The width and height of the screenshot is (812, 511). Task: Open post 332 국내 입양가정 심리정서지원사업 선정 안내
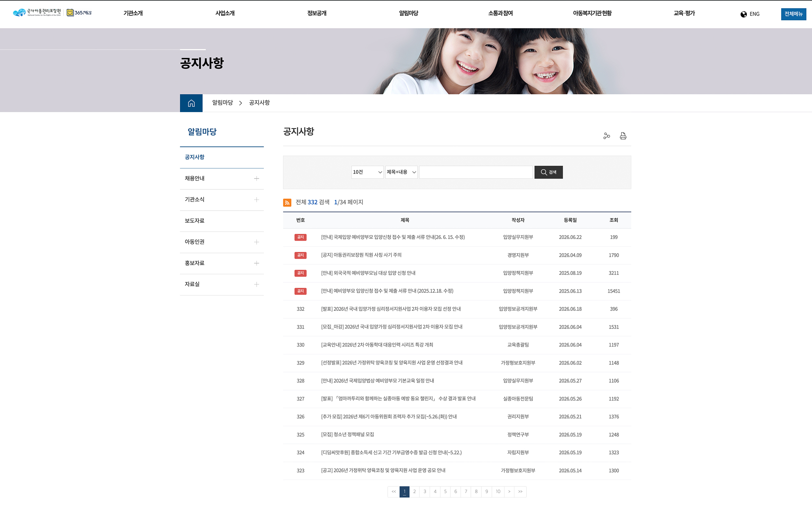[x=391, y=309]
